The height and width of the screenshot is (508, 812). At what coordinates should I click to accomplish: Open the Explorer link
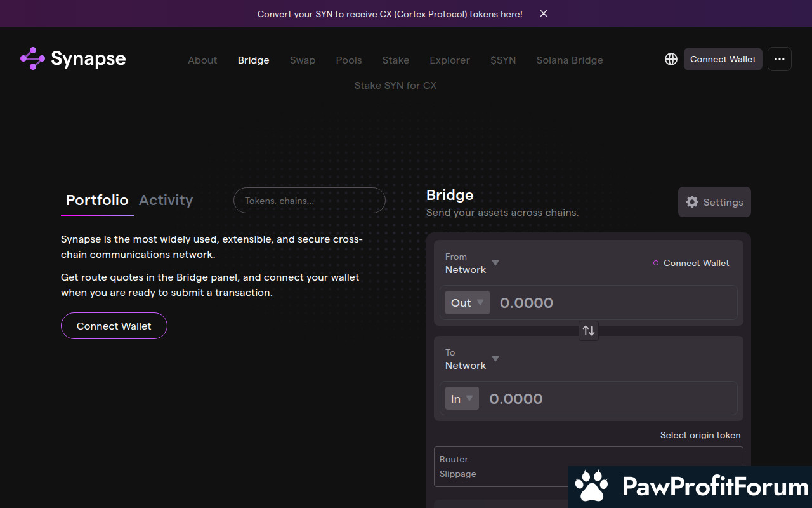(x=450, y=60)
